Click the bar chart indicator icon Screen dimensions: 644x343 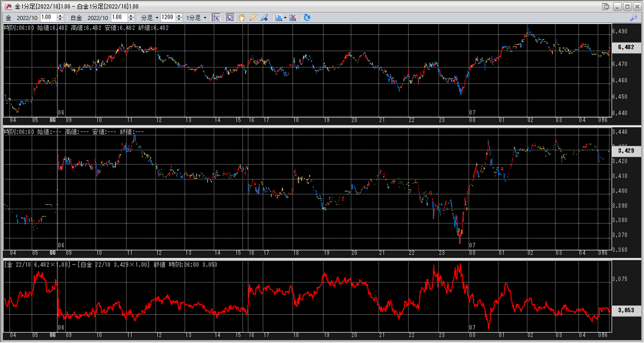click(x=278, y=18)
